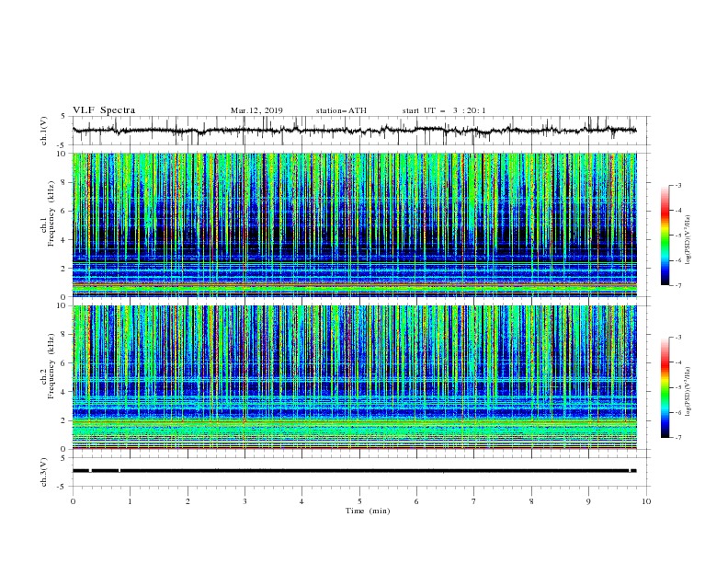728x563 pixels.
Task: Click the ch.3 black signal bar
Action: tap(354, 471)
